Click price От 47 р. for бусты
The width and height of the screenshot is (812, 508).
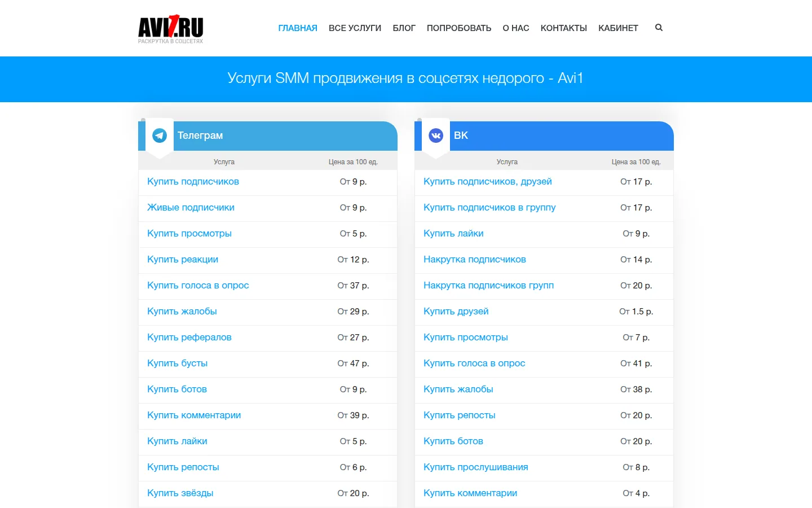coord(354,364)
